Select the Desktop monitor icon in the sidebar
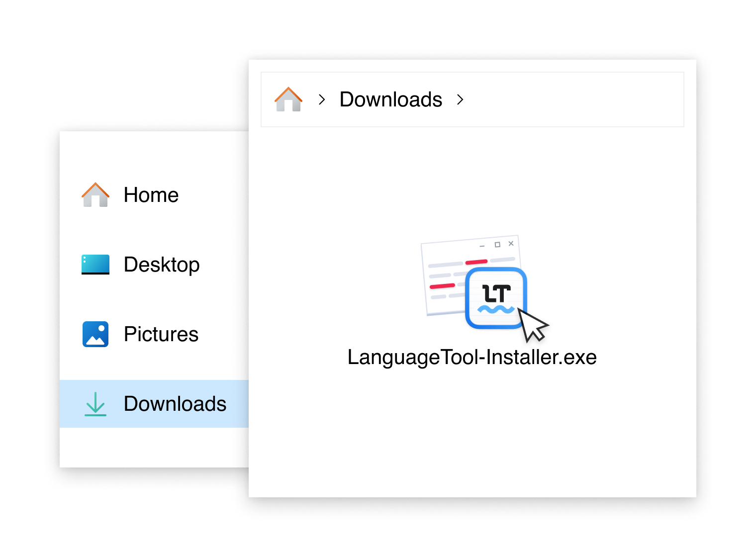This screenshot has width=756, height=557. click(95, 265)
